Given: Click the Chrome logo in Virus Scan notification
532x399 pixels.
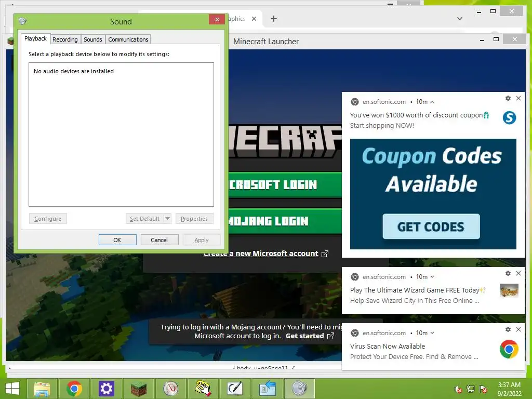Looking at the screenshot, I should click(509, 349).
